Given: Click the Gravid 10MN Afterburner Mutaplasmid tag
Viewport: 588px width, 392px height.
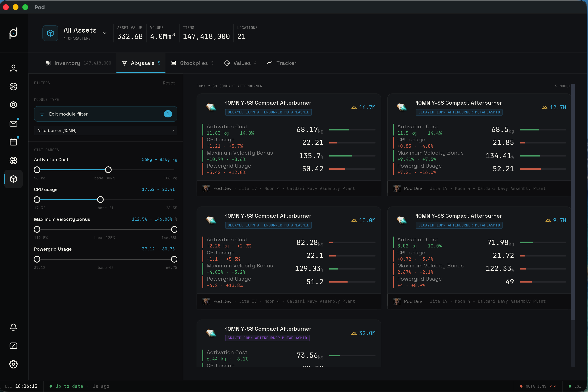Looking at the screenshot, I should (x=267, y=338).
